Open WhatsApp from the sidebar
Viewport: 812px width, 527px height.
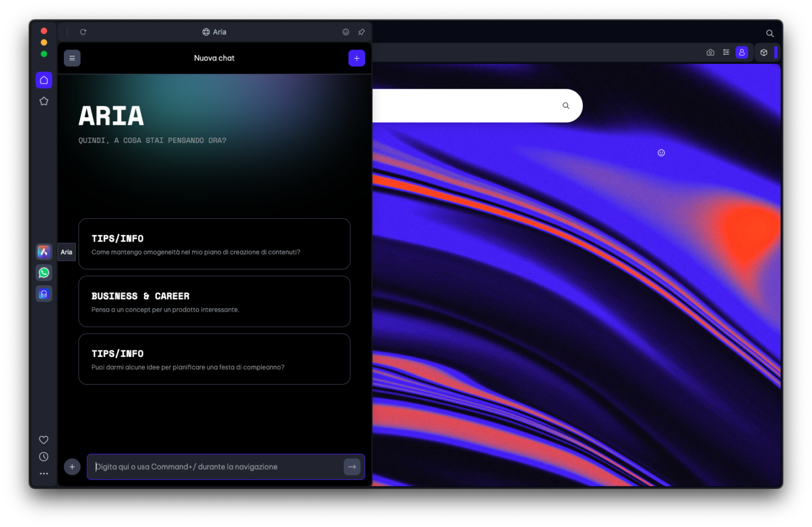(43, 273)
